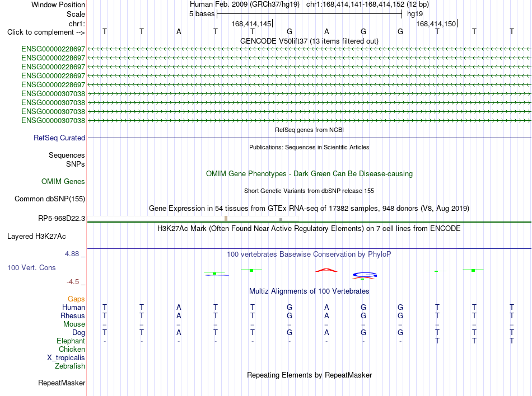Image resolution: width=532 pixels, height=396 pixels.
Task: Click the Layered H3K27Ac track label
Action: click(x=36, y=237)
